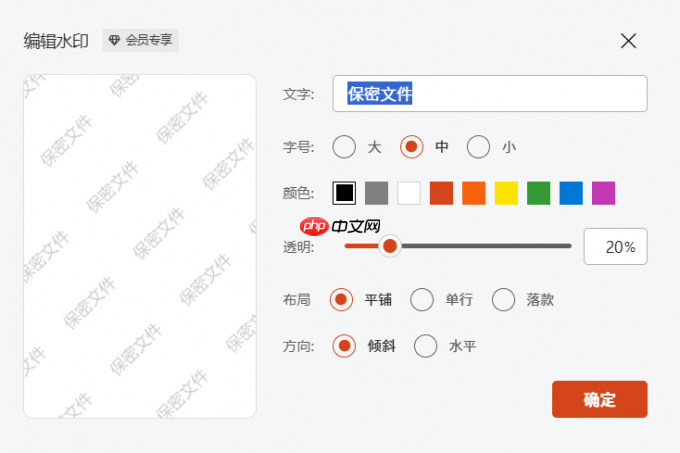Click the 字号: label
Viewport: 680px width, 453px height.
tap(298, 147)
